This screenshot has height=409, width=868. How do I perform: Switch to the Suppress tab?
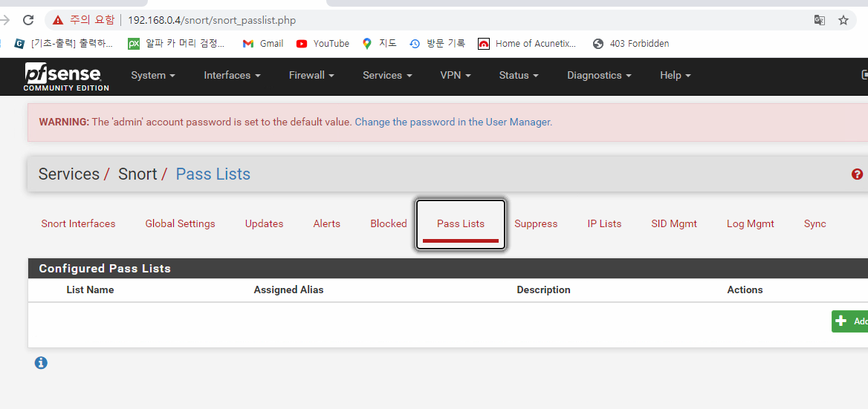point(536,224)
